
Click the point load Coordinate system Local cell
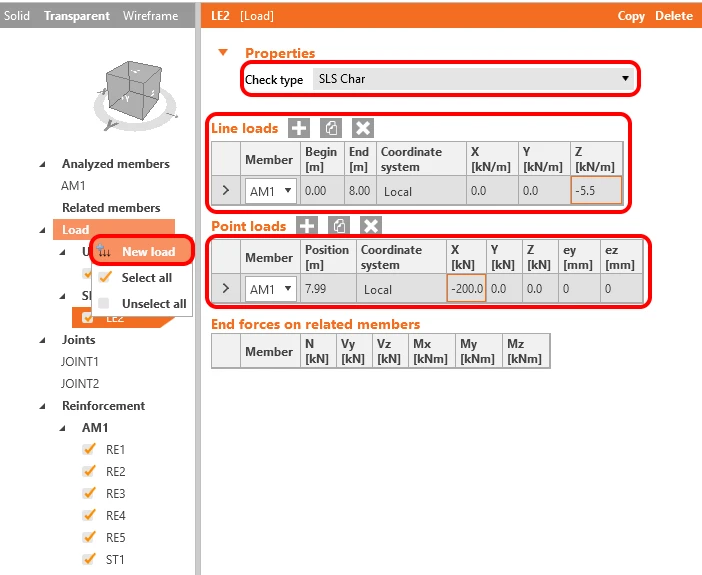[401, 288]
